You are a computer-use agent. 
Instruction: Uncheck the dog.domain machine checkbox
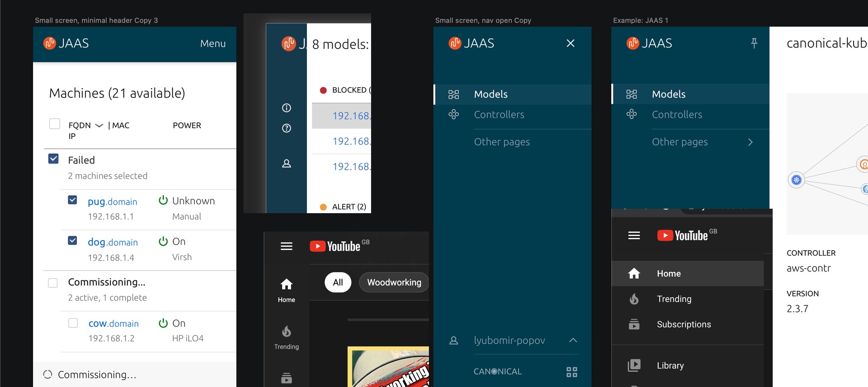click(72, 240)
